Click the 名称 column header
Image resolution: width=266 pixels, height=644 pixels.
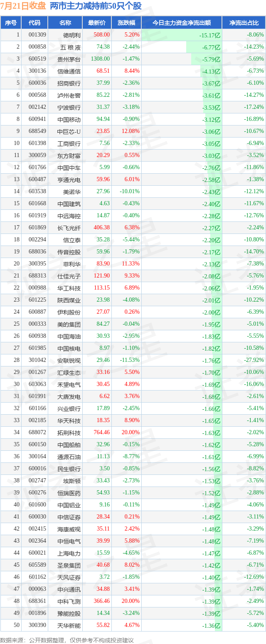point(65,23)
